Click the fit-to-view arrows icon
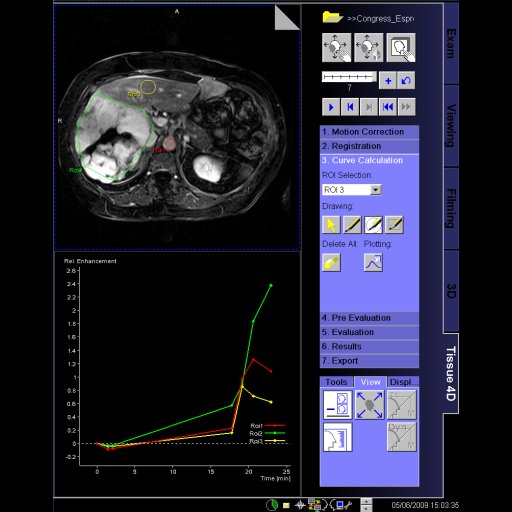512x512 pixels. [369, 405]
